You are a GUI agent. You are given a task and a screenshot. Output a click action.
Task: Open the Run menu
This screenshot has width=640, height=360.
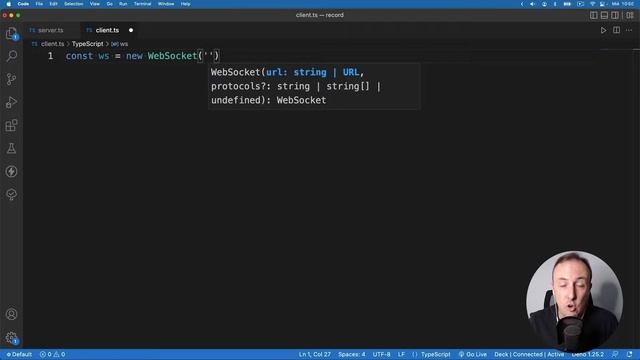pyautogui.click(x=123, y=4)
